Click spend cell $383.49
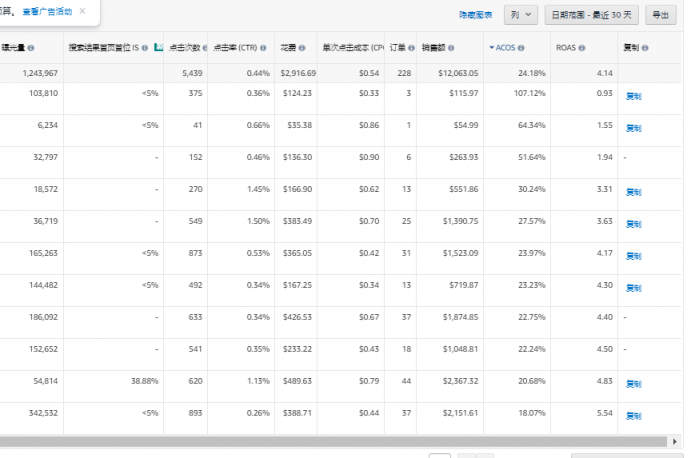The image size is (695, 458). coord(297,221)
